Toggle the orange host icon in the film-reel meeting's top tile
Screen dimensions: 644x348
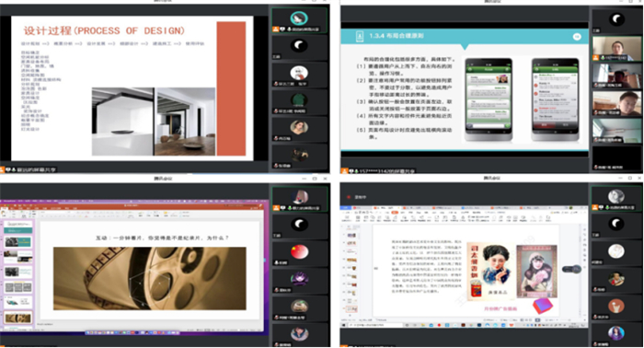pos(276,208)
